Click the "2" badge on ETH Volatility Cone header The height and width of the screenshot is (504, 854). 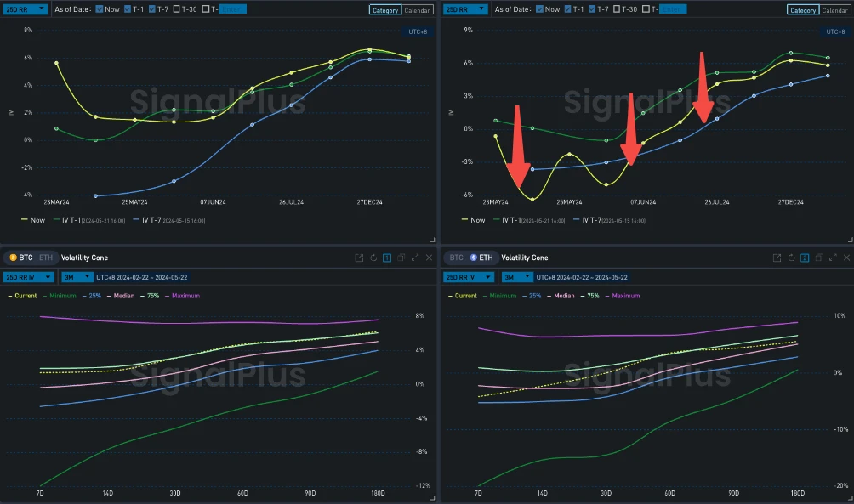(805, 258)
